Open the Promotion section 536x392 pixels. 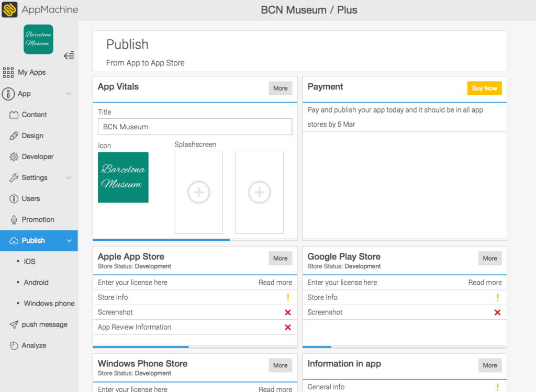39,220
